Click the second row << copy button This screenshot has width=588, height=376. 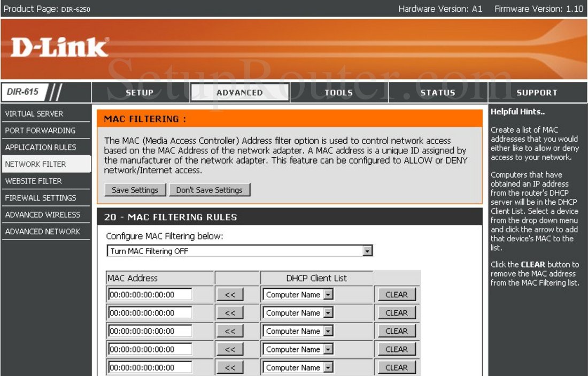pyautogui.click(x=230, y=312)
